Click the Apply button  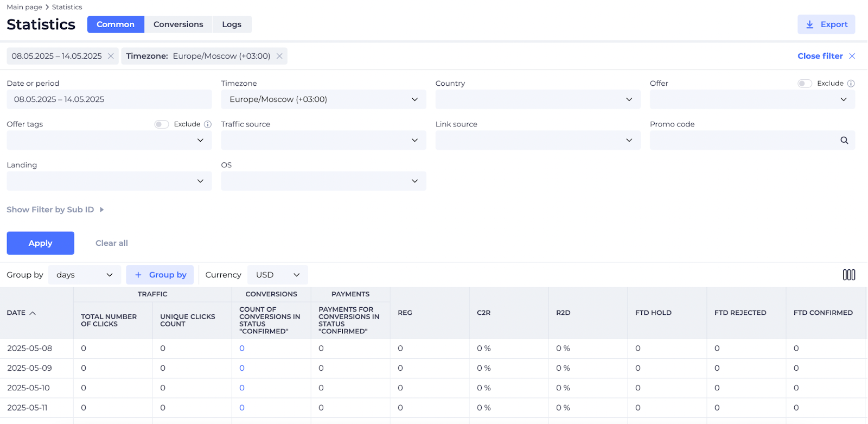click(40, 243)
